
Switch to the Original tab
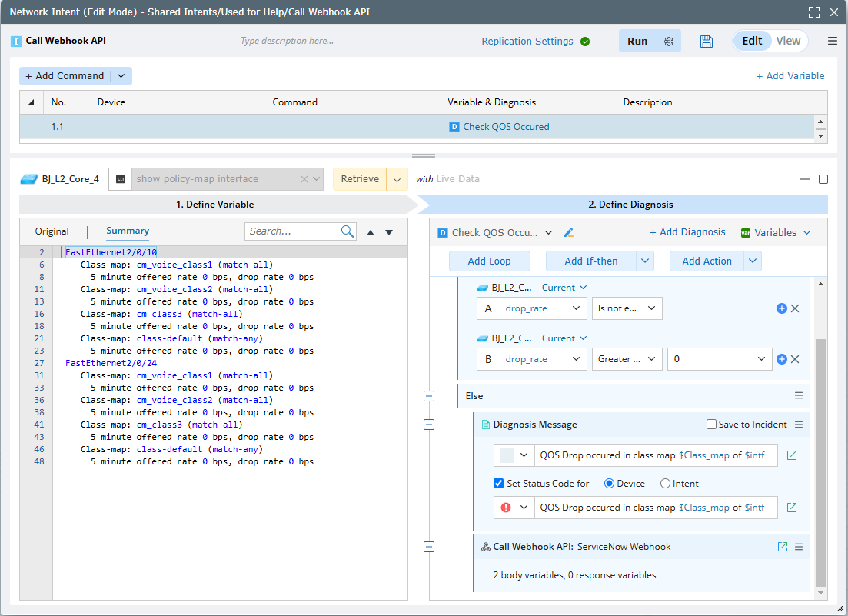tap(52, 231)
